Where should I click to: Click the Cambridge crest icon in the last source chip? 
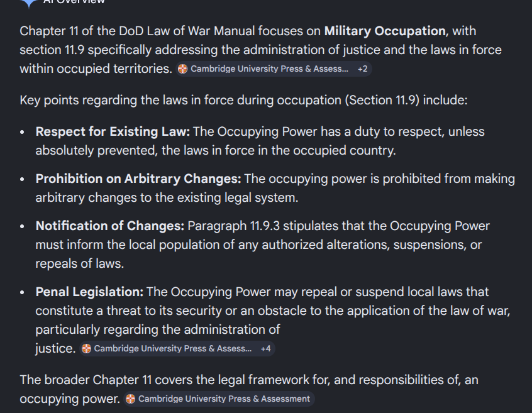tap(131, 399)
